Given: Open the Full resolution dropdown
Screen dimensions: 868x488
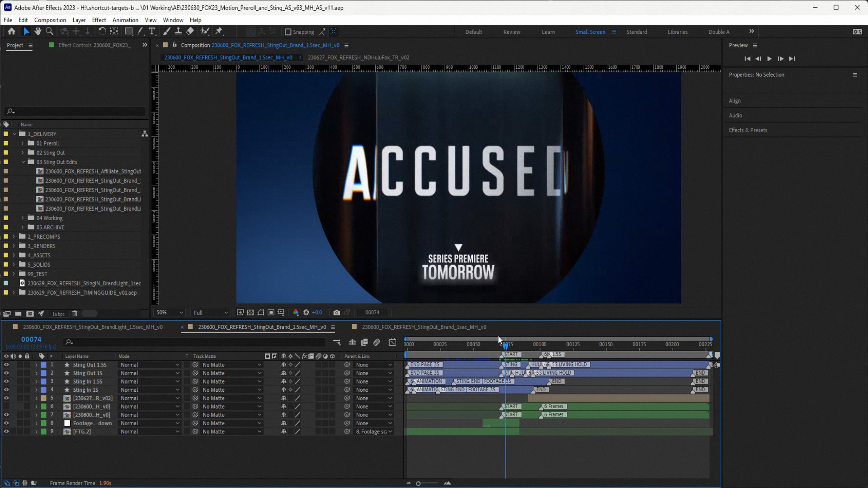Looking at the screenshot, I should (211, 312).
